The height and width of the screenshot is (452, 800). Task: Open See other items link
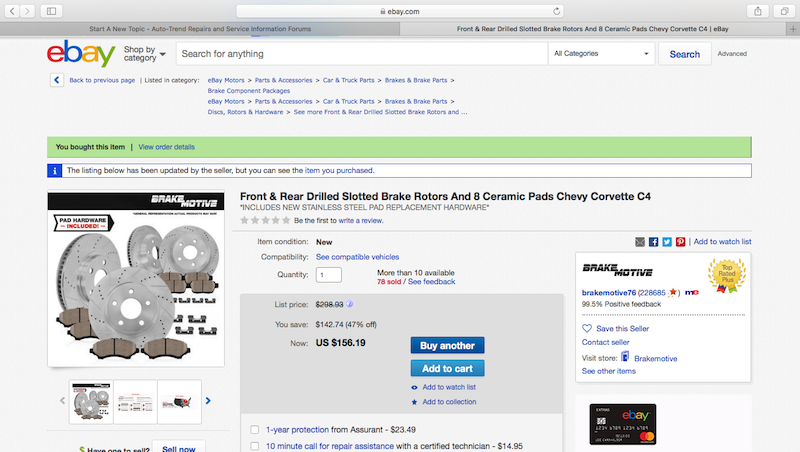click(x=609, y=371)
